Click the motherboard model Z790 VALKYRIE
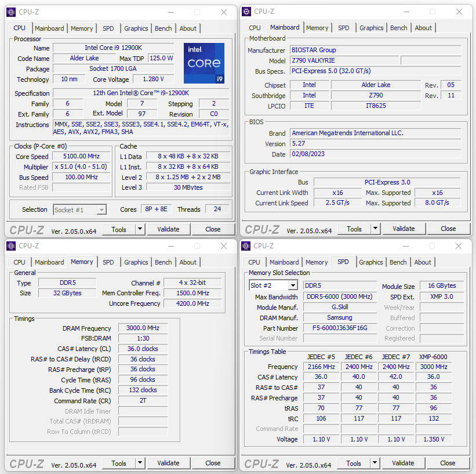 (344, 60)
